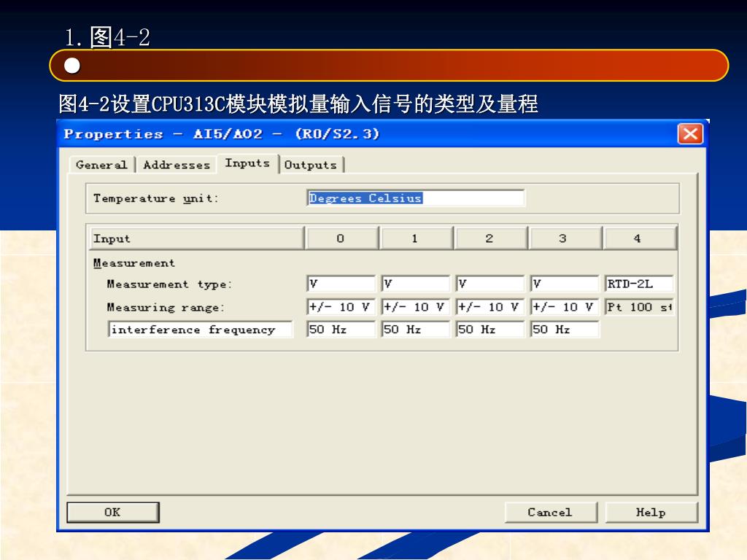Open the 50 Hz frequency field for input 0
This screenshot has height=560, width=747.
pyautogui.click(x=341, y=330)
